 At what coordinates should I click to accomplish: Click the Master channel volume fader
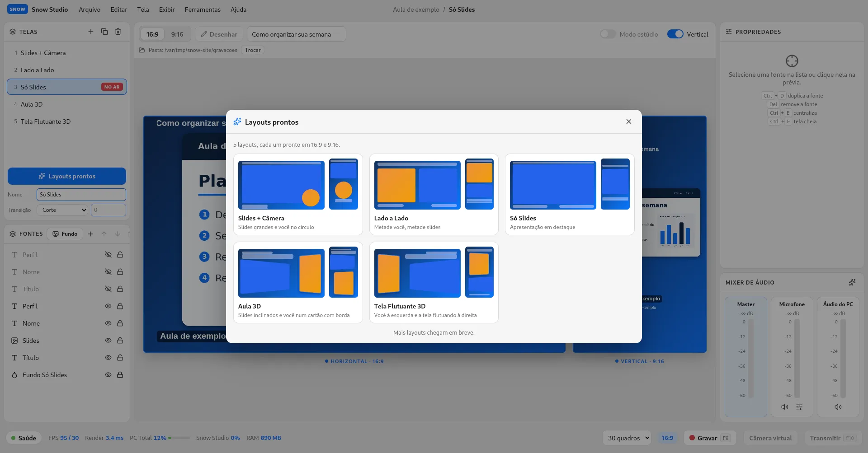pos(751,359)
